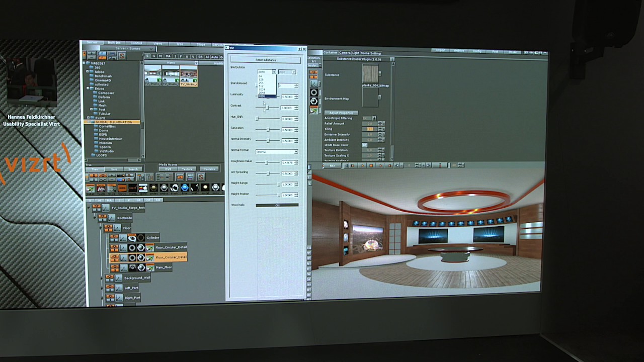Click the Archive button
The image size is (644, 362).
[459, 51]
